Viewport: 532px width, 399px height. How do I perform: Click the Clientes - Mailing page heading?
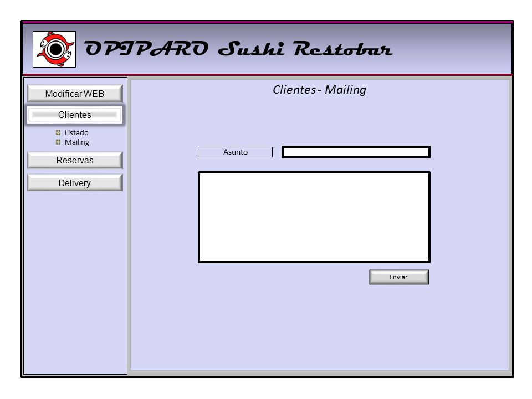tap(319, 90)
